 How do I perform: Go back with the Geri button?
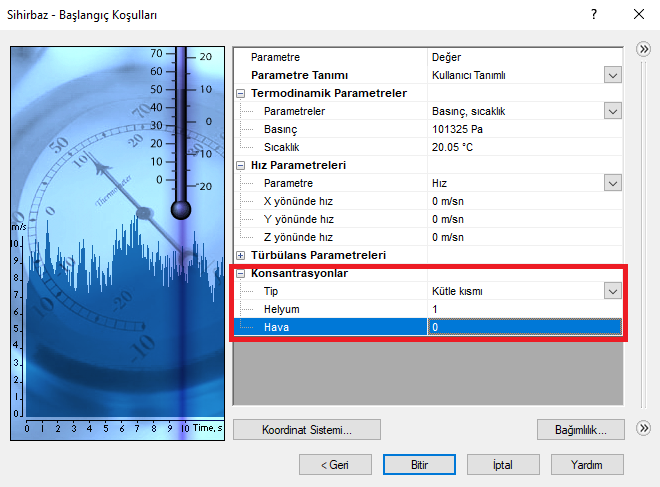pos(334,465)
